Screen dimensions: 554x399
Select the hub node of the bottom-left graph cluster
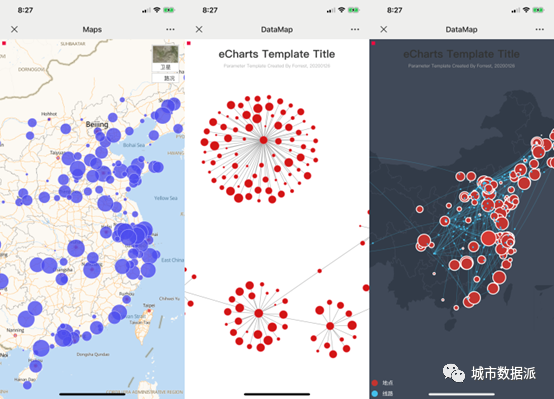[259, 313]
